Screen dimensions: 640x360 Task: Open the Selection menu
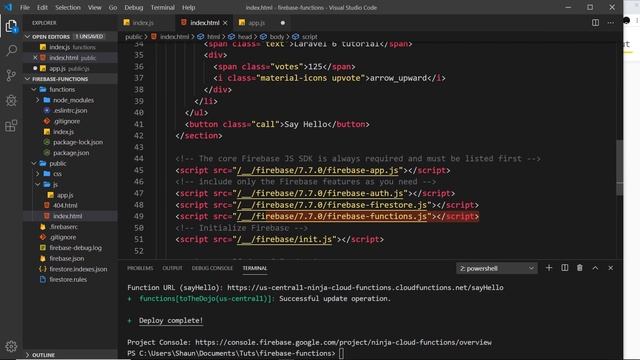(68, 7)
